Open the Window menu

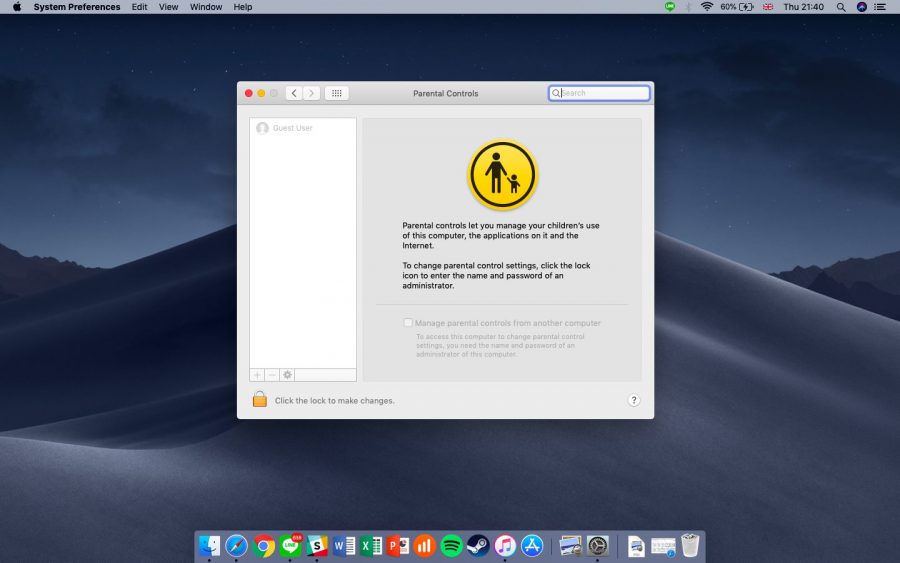[205, 7]
